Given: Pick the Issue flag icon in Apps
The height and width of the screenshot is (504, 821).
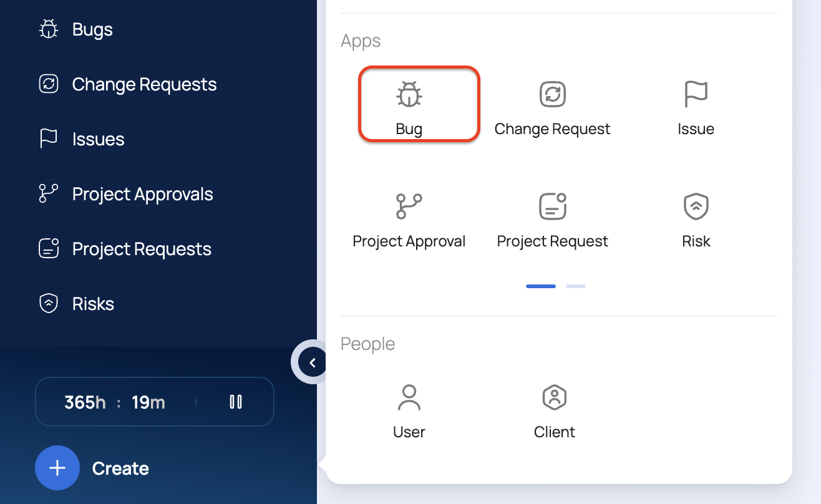Looking at the screenshot, I should click(x=696, y=95).
